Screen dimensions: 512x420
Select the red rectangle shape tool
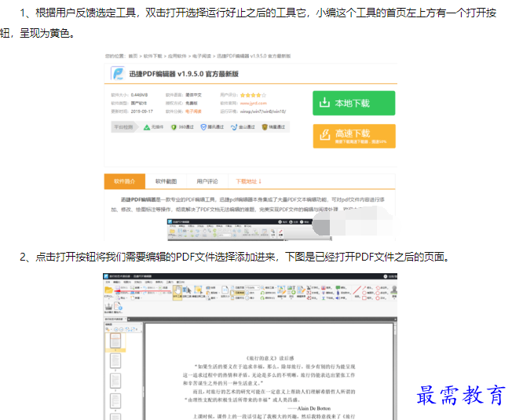(x=364, y=298)
